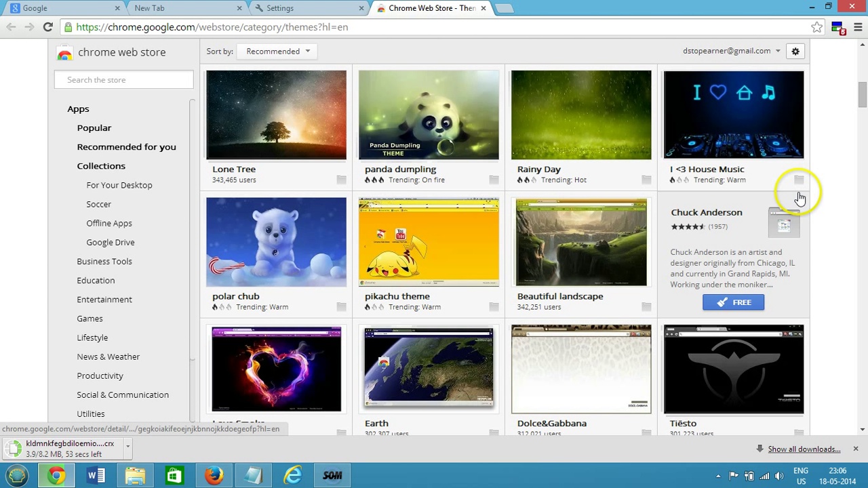The image size is (868, 488).
Task: Click the Chrome forward navigation arrow
Action: (29, 27)
